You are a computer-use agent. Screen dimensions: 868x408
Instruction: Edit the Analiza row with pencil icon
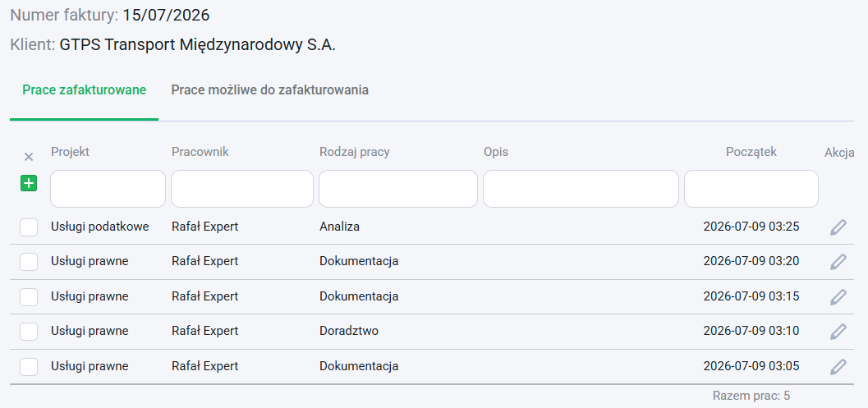point(838,227)
